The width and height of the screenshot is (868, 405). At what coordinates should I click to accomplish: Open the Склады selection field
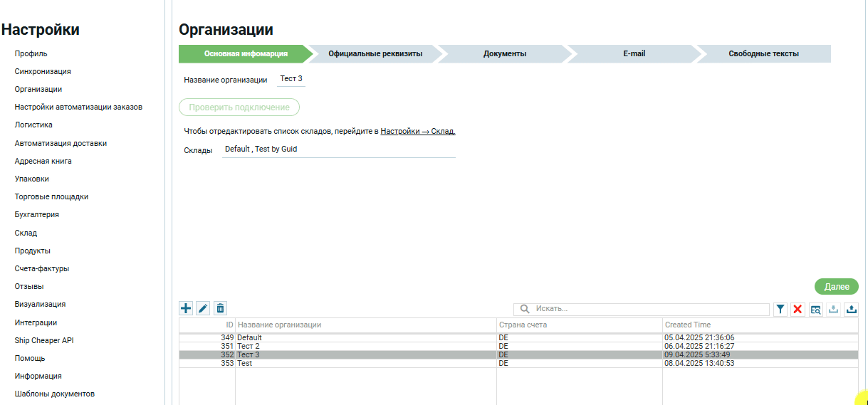tap(338, 149)
